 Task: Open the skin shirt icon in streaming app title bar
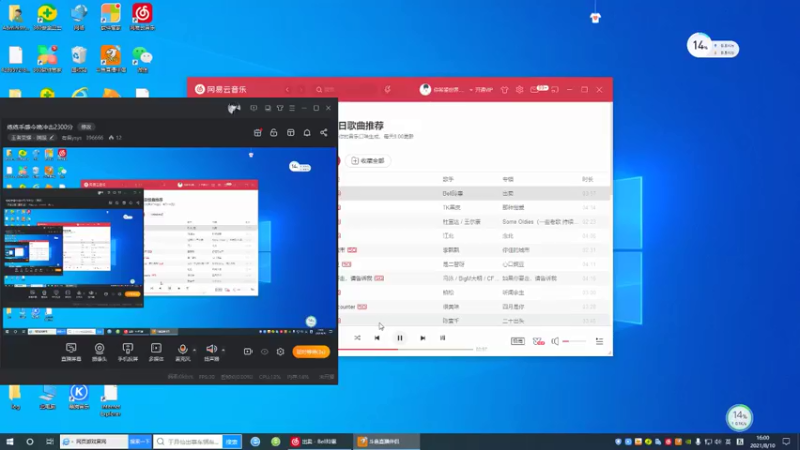pyautogui.click(x=280, y=108)
